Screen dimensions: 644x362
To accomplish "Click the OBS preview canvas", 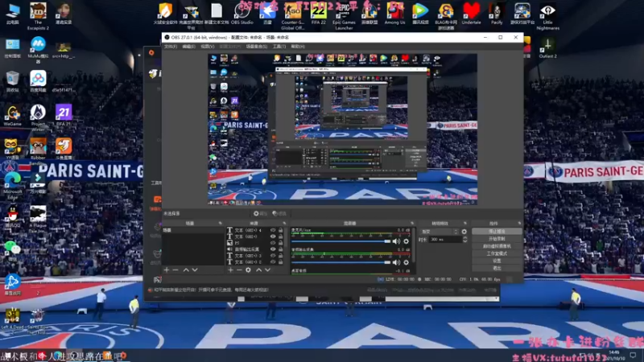I will 342,129.
